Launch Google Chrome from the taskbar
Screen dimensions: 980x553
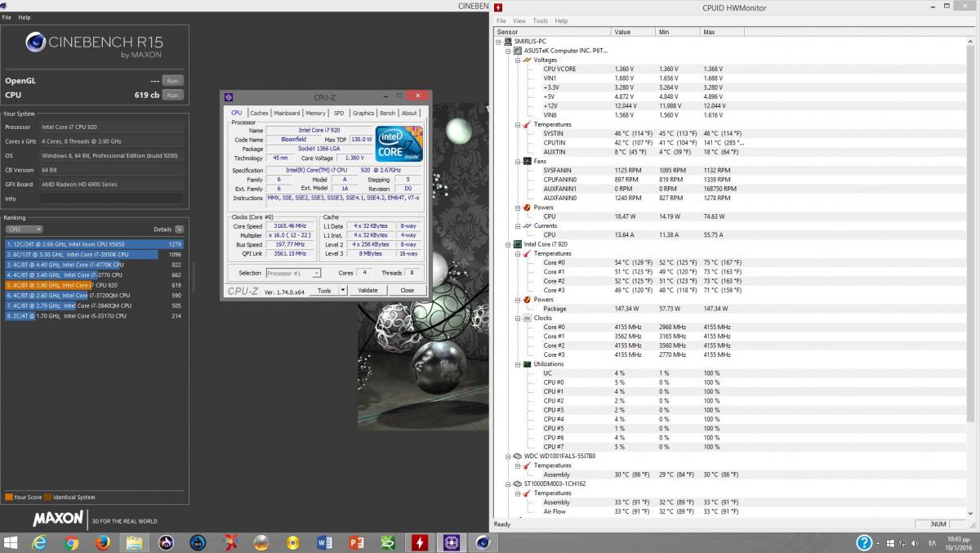71,542
